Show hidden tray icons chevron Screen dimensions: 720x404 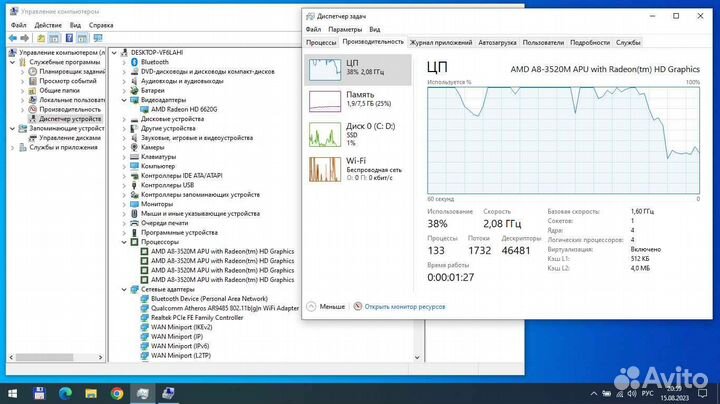coord(594,393)
